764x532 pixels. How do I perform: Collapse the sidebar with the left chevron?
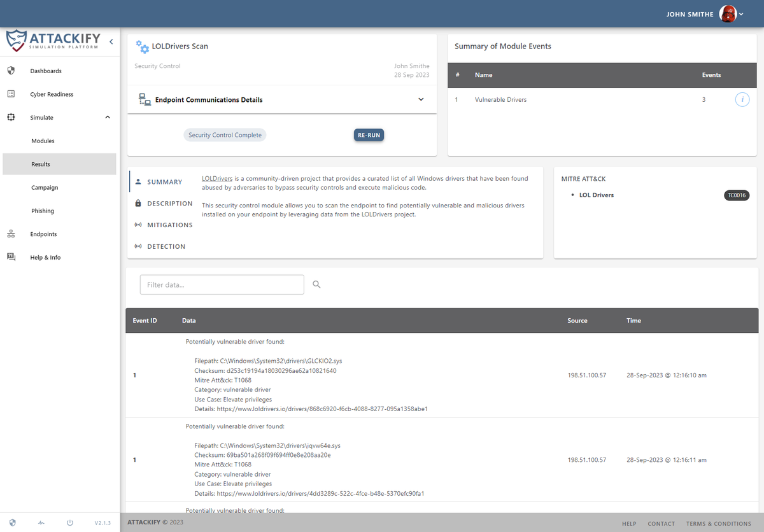tap(111, 41)
